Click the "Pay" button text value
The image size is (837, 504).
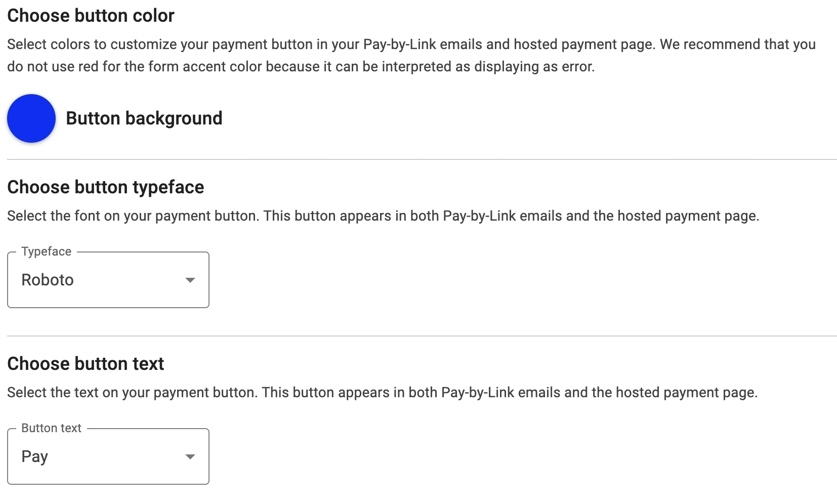pyautogui.click(x=34, y=456)
